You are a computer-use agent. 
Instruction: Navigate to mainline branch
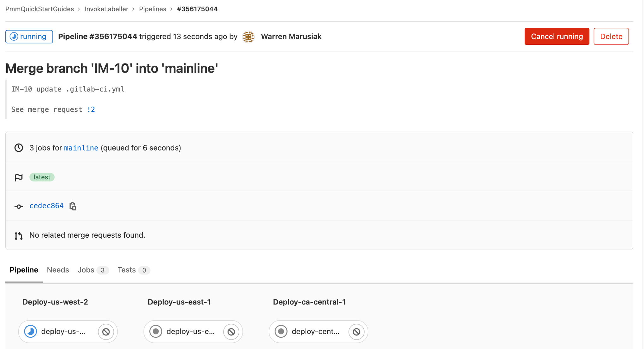click(x=81, y=147)
